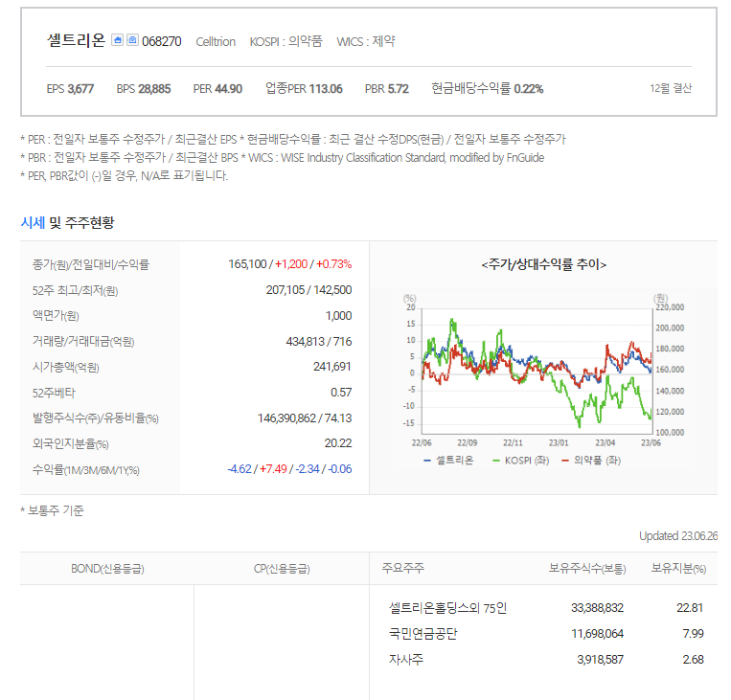Screen dimensions: 731x700
Task: Click the 시세 및 주주현황 section heading
Action: [x=67, y=223]
